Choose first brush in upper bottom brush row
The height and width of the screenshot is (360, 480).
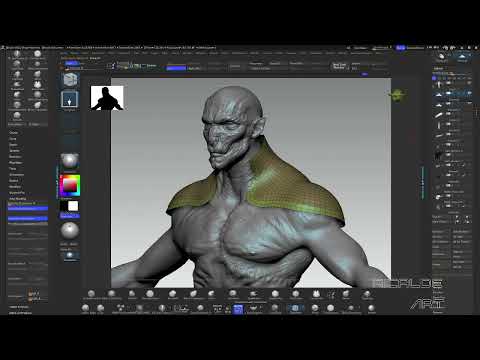pyautogui.click(x=91, y=294)
